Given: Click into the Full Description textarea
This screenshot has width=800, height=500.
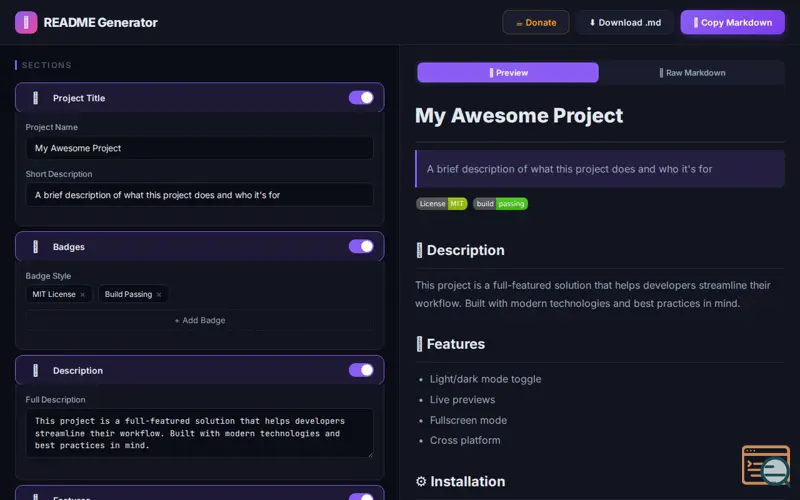Looking at the screenshot, I should pyautogui.click(x=199, y=433).
